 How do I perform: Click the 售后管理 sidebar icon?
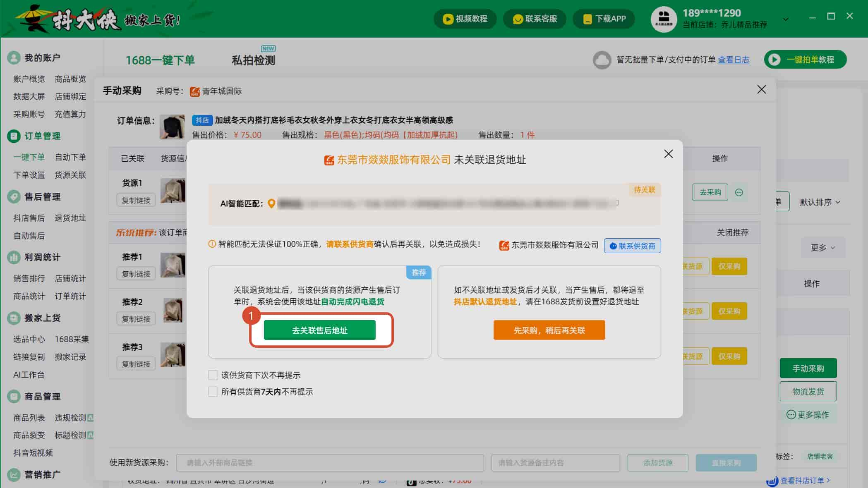pyautogui.click(x=14, y=196)
